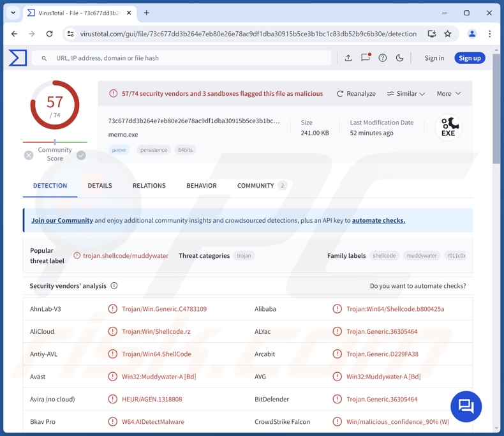Viewport: 504px width, 436px height.
Task: Click Sign in
Action: point(434,58)
